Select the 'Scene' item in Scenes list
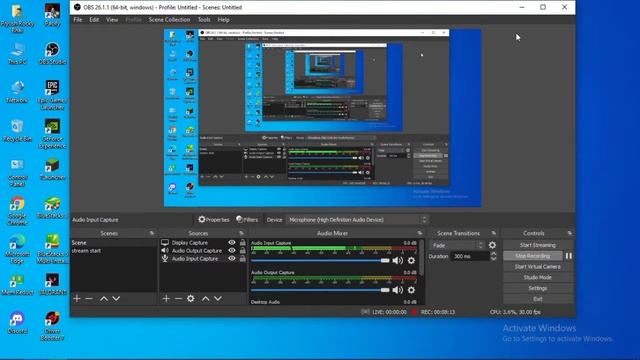Viewport: 640px width, 360px height. coord(113,242)
